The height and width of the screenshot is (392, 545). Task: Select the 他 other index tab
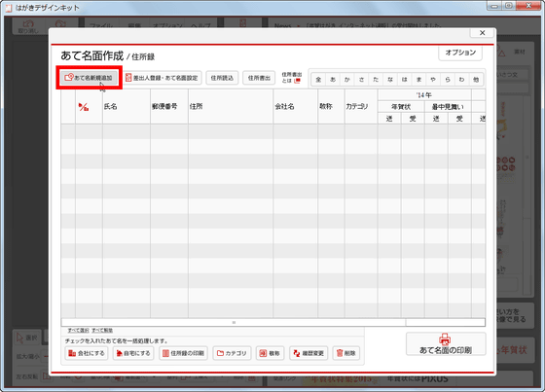tap(476, 80)
